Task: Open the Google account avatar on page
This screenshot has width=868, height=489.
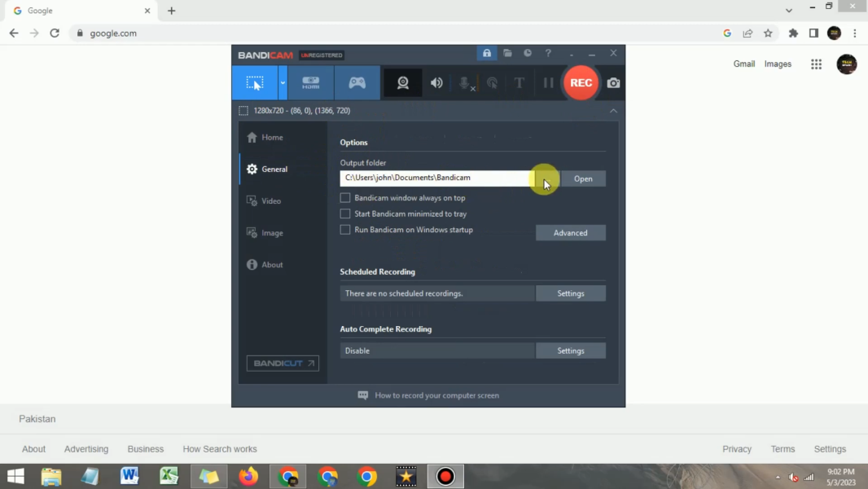Action: point(846,64)
